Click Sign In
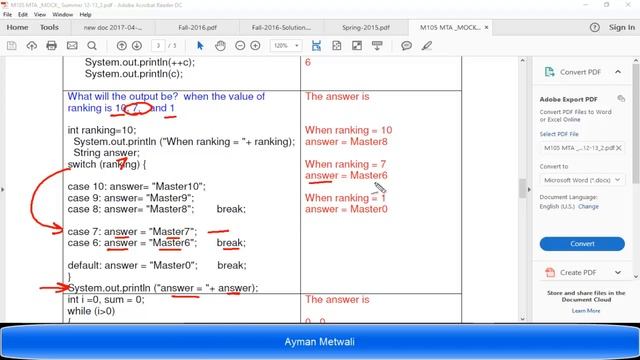 tap(622, 27)
